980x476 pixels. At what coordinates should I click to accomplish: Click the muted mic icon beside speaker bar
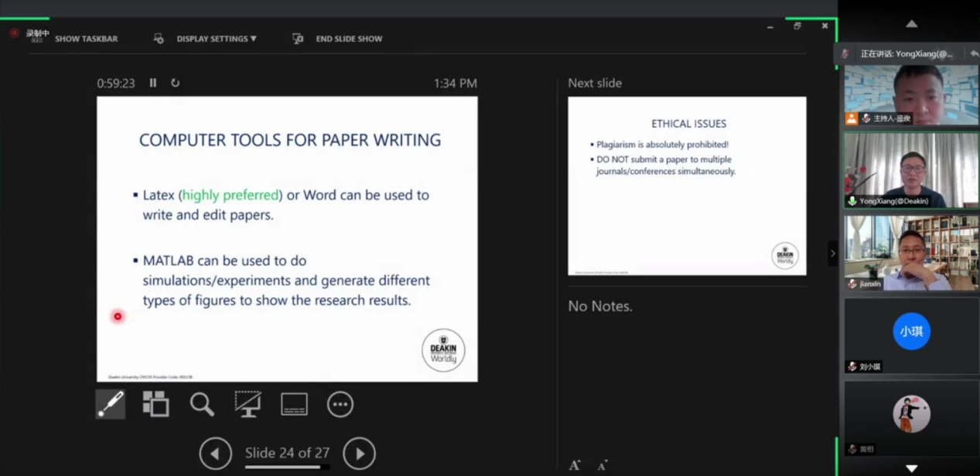[845, 54]
